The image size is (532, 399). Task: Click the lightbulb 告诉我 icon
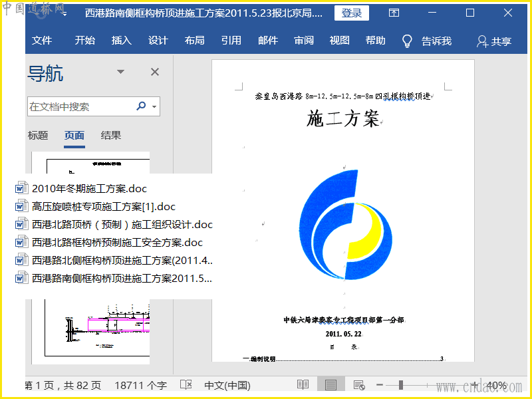(x=407, y=41)
